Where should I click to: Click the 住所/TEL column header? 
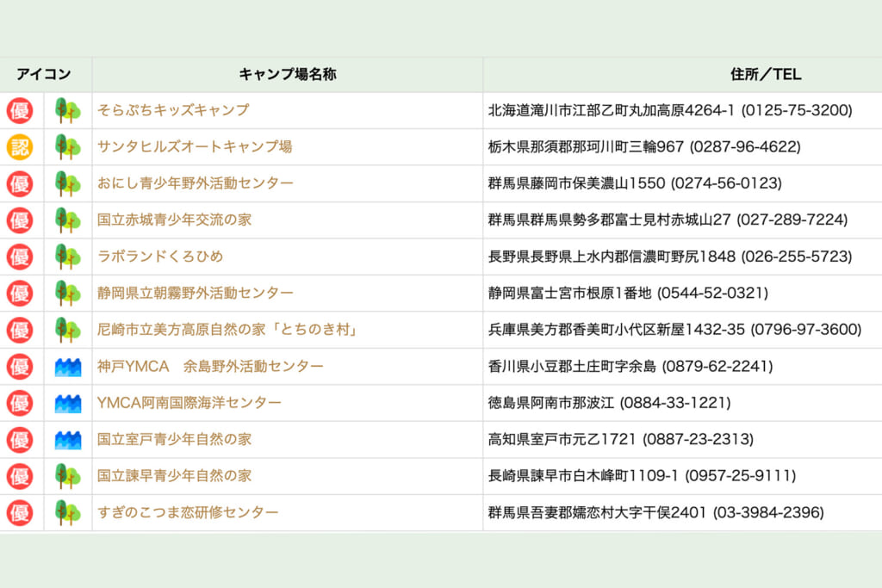coord(766,74)
